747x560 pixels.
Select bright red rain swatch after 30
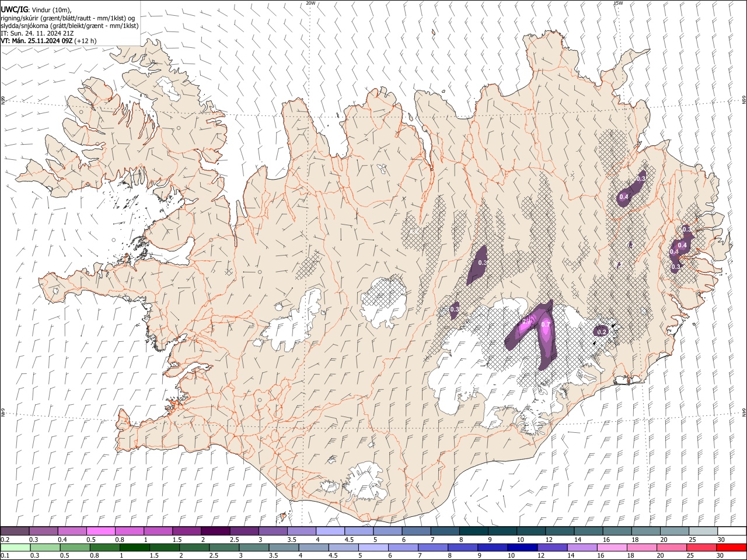731,547
